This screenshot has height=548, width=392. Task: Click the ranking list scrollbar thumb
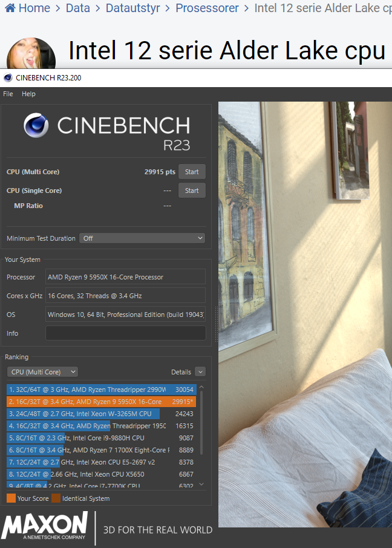click(201, 423)
